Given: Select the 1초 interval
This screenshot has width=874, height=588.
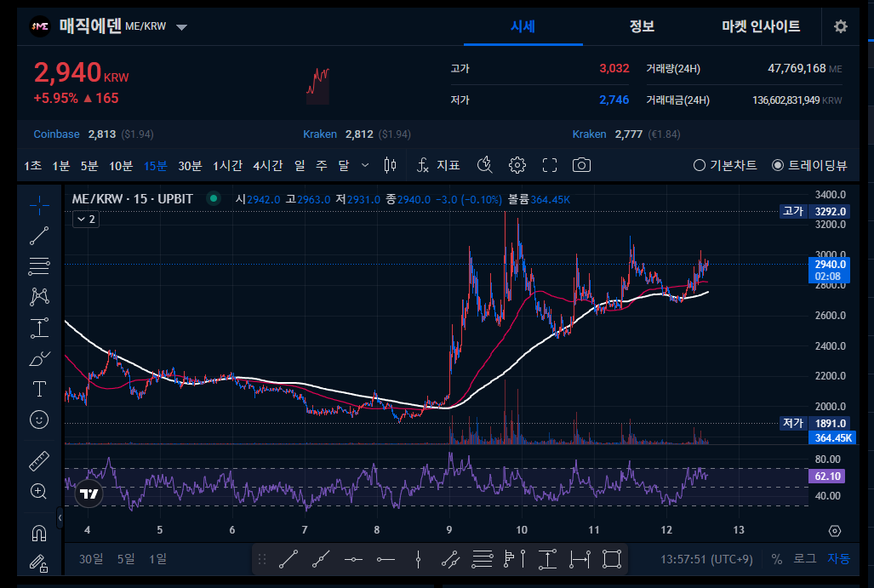Looking at the screenshot, I should 32,166.
